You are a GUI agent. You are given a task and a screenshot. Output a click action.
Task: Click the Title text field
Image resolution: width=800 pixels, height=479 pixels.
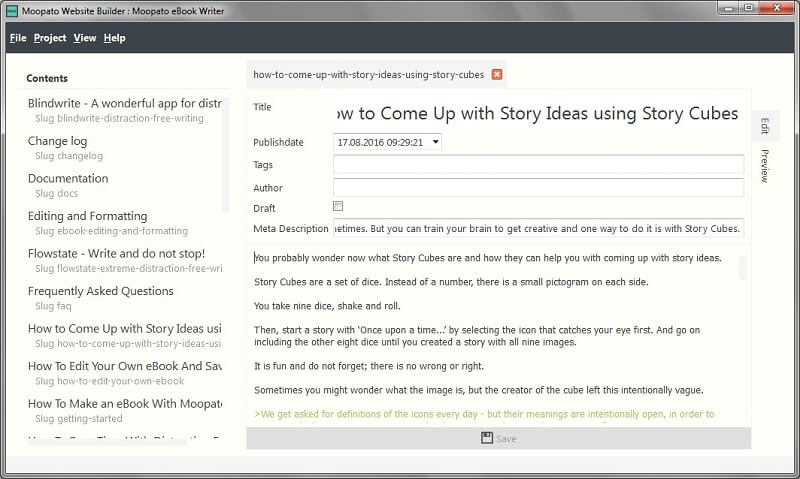tap(538, 113)
